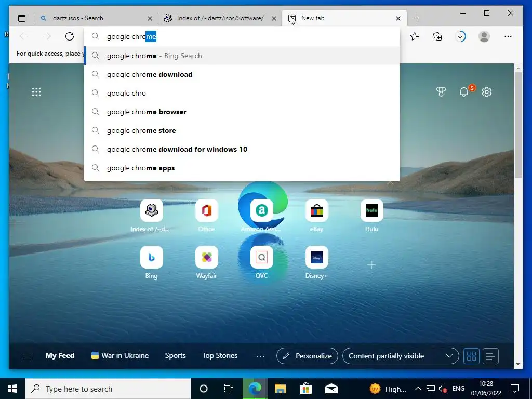Open the Sports feed tab

[x=175, y=355]
